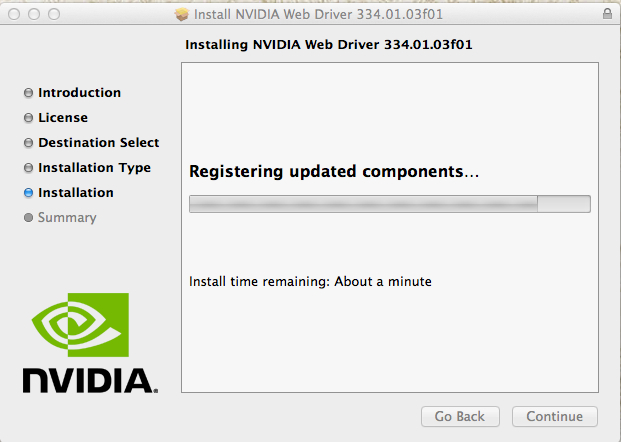Select the License step label
Screen dimensions: 621x442
click(x=63, y=118)
